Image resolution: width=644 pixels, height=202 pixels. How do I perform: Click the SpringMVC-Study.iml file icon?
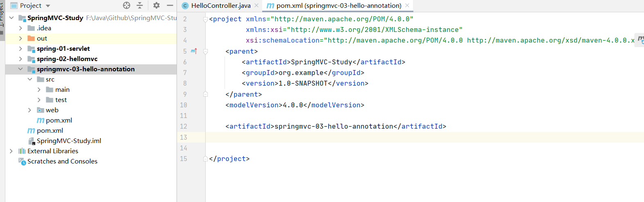click(x=32, y=141)
